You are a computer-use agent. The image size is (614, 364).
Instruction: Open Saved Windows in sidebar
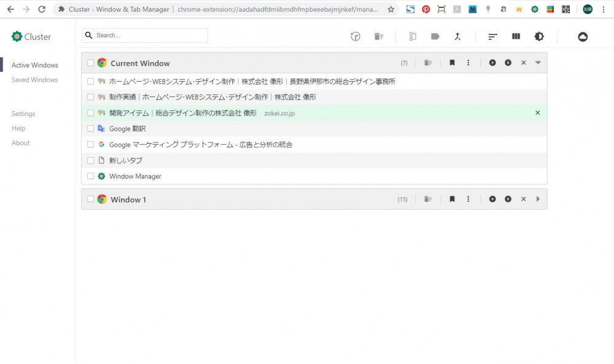(x=34, y=80)
